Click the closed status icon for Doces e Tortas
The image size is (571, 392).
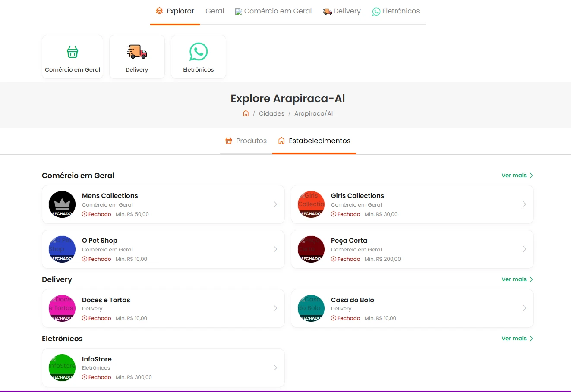pyautogui.click(x=85, y=318)
